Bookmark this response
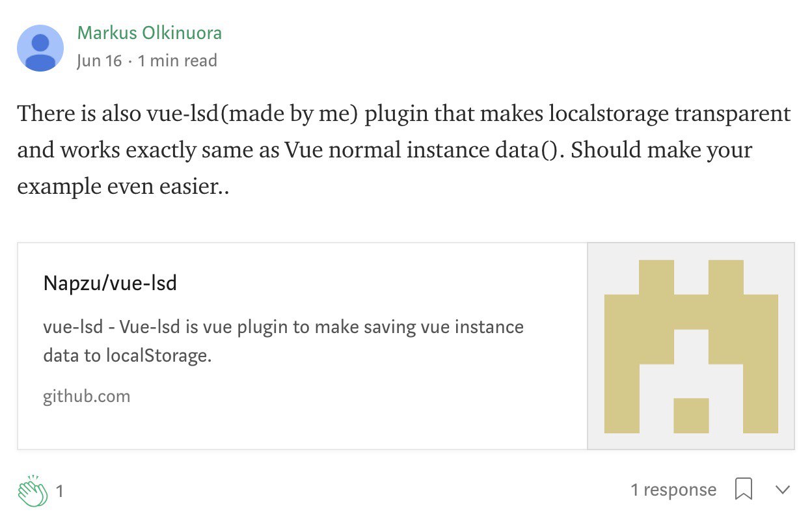812x523 pixels. click(x=743, y=490)
